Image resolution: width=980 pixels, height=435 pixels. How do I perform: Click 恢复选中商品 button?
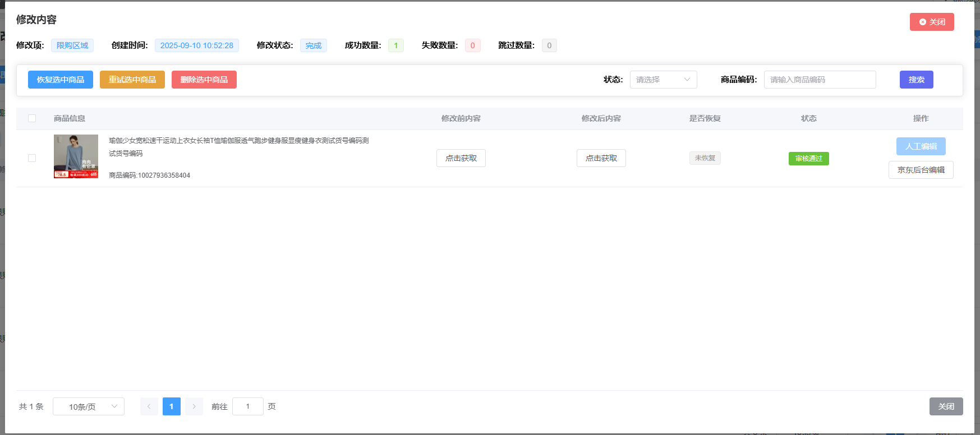point(61,80)
